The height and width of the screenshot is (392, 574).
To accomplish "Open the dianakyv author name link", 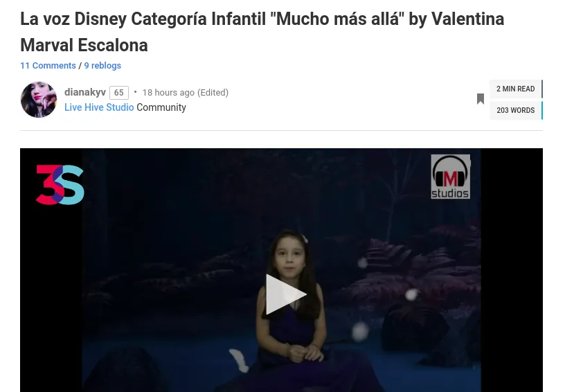I will tap(85, 92).
